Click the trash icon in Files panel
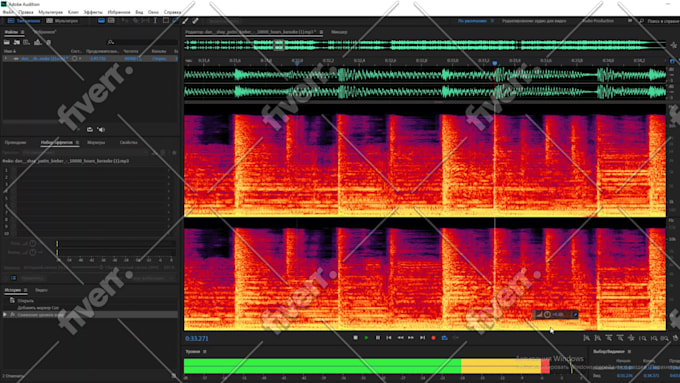The image size is (680, 383). [x=49, y=42]
